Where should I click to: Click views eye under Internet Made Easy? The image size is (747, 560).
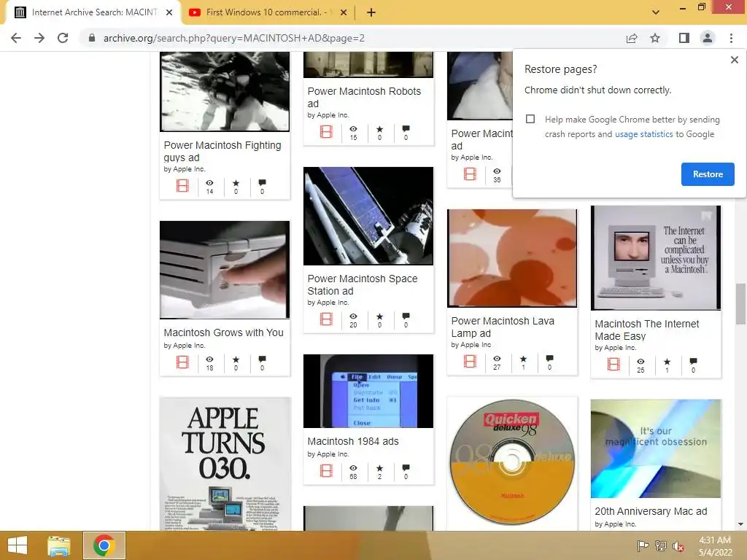click(x=640, y=362)
